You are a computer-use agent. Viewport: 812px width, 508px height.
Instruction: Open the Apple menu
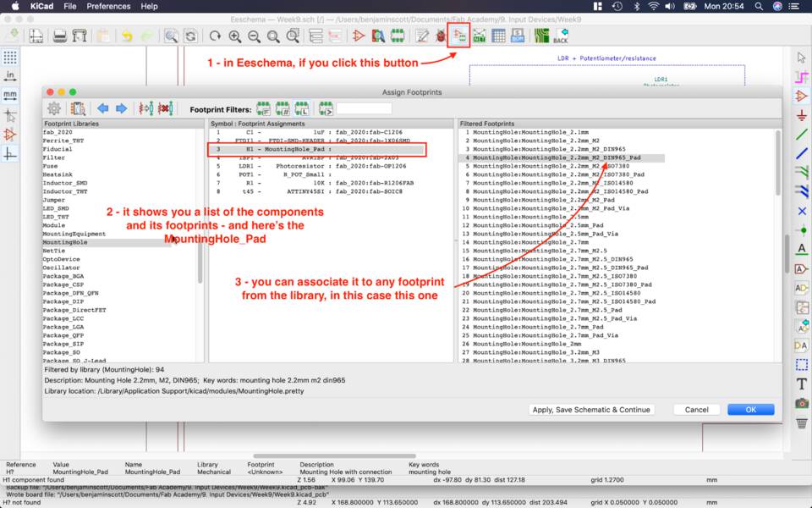coord(15,6)
